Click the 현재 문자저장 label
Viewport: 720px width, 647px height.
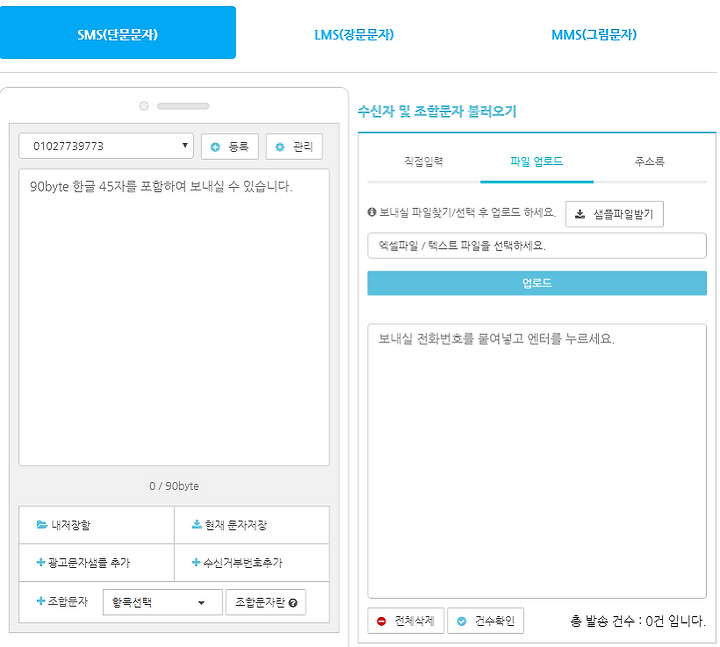[x=236, y=525]
